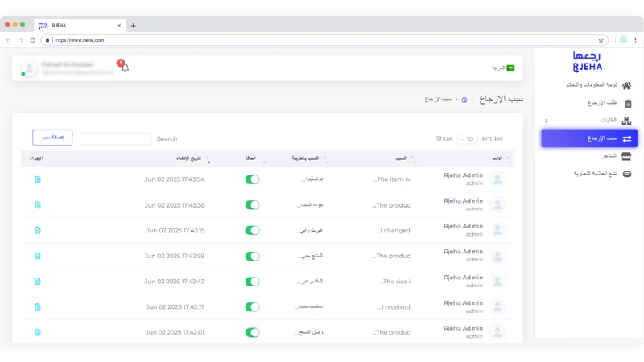This screenshot has width=644, height=362.
Task: Click the browser address bar
Action: coord(324,40)
